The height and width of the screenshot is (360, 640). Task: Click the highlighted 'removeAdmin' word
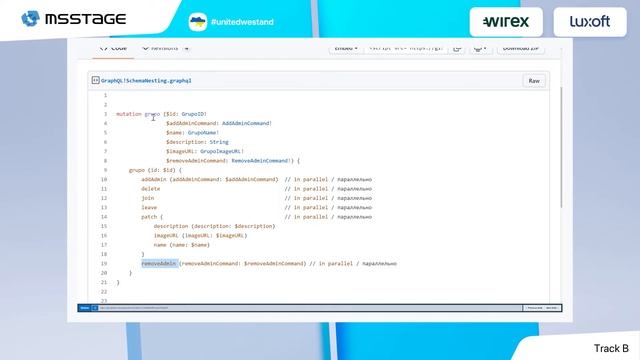(x=159, y=264)
